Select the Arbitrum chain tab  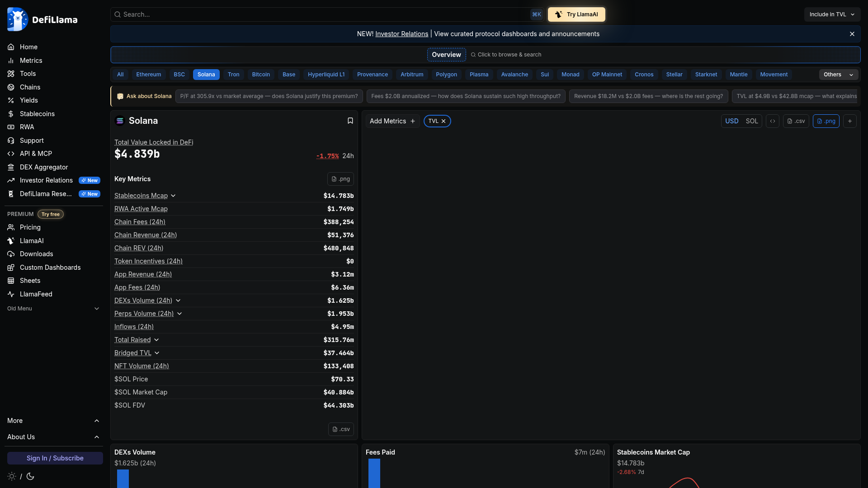tap(412, 75)
